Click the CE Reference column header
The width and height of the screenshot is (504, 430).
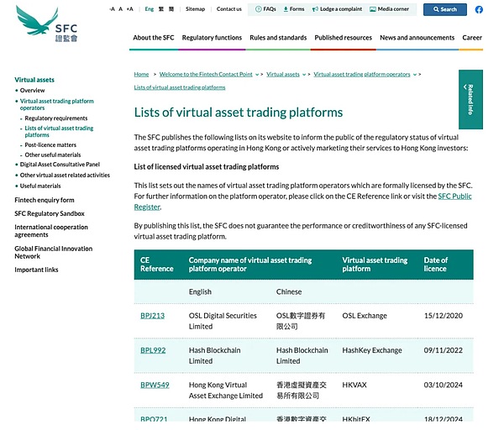point(156,265)
